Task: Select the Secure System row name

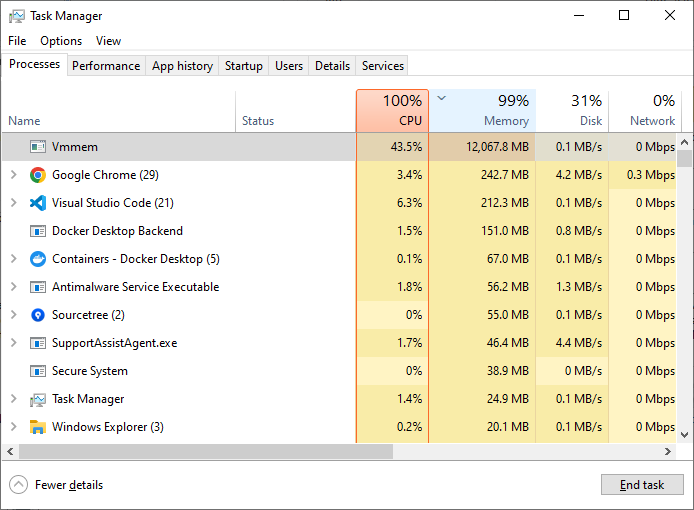Action: coord(90,371)
